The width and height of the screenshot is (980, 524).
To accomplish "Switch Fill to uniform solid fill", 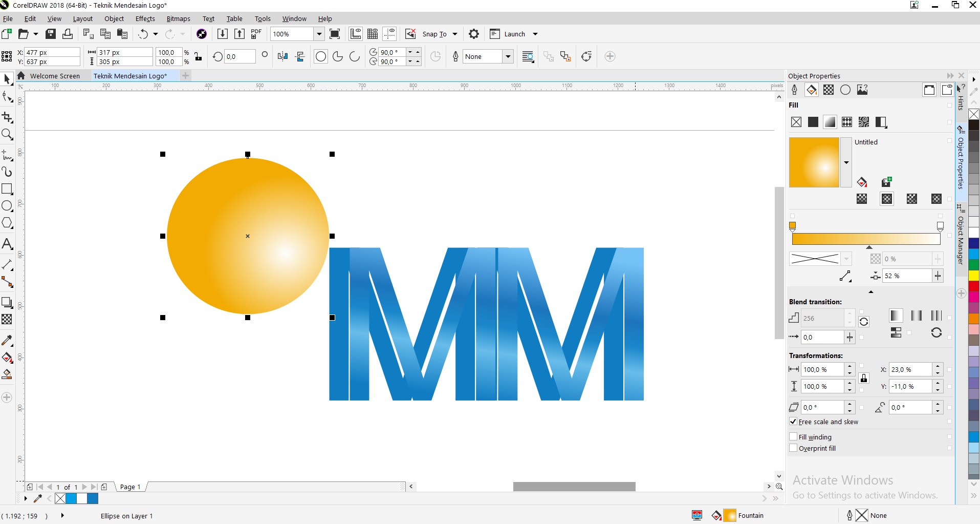I will tap(813, 122).
